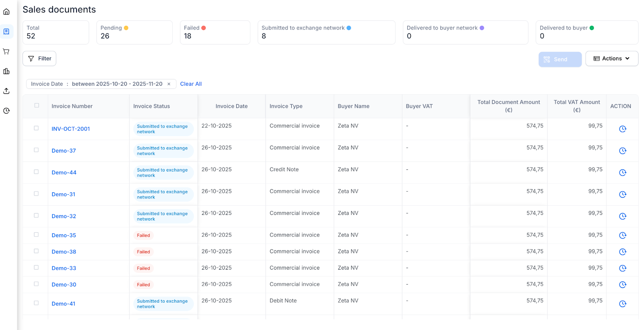Click the Clear All link
The width and height of the screenshot is (644, 330).
(191, 84)
